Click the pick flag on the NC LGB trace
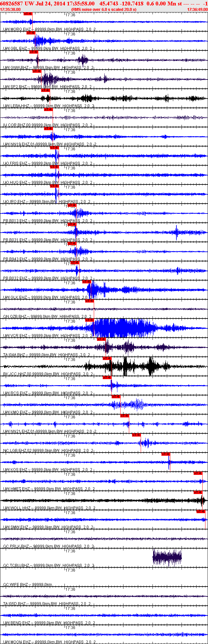208x644 pixels. point(137,435)
